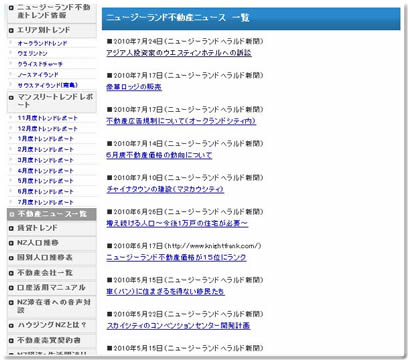
Task: Open the 1月度トレンドレポート link
Action: [x=46, y=139]
